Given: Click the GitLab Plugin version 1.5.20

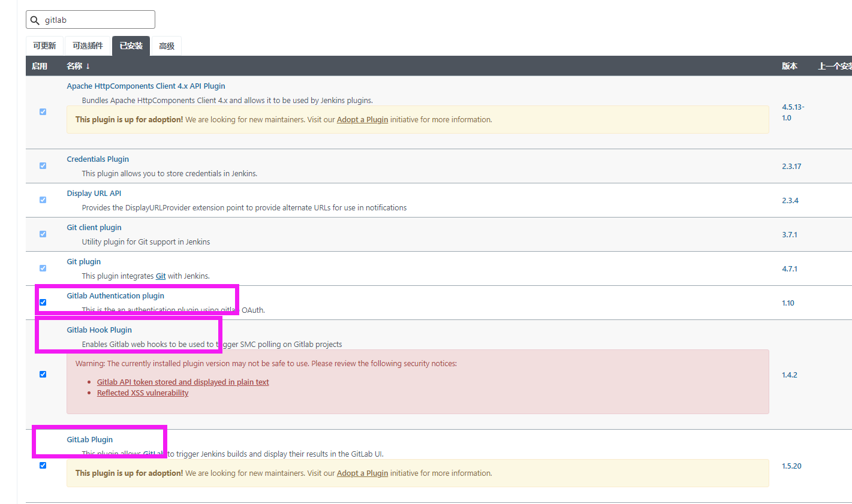Looking at the screenshot, I should click(791, 466).
